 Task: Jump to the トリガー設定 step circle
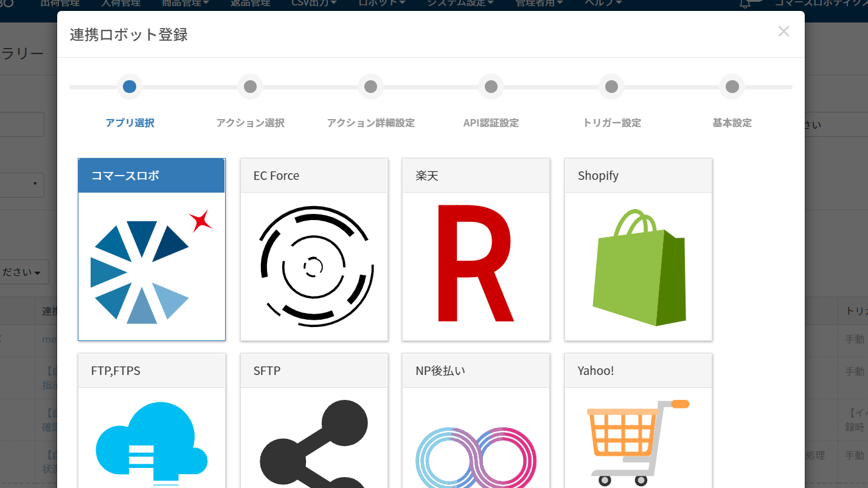[x=611, y=87]
